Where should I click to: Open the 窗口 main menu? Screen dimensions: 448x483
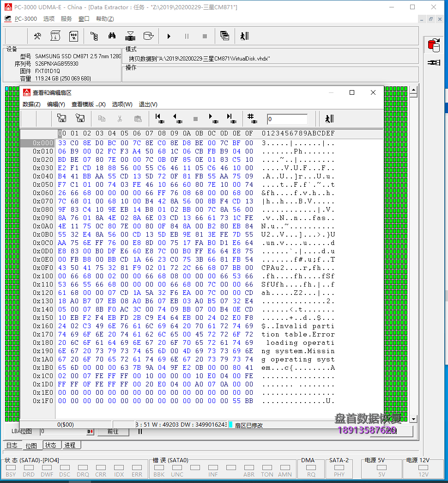84,19
